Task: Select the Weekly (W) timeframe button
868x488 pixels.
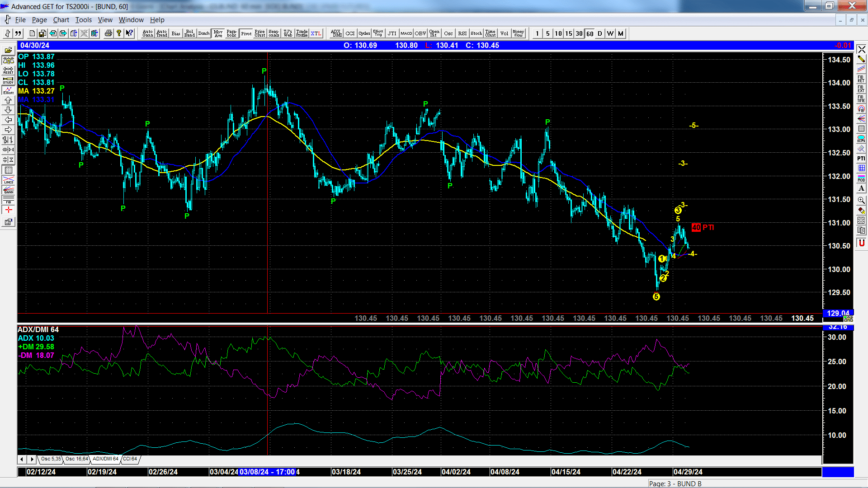Action: click(x=610, y=33)
